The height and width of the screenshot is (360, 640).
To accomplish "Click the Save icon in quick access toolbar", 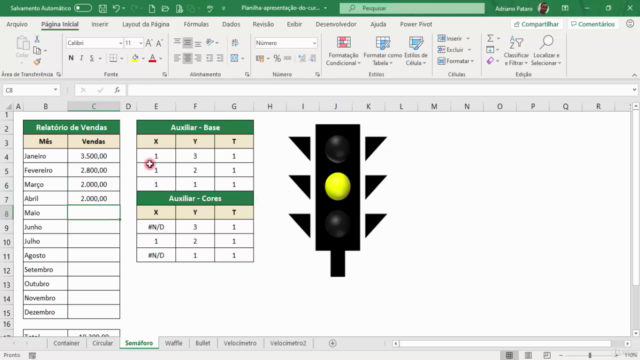I will [x=103, y=8].
